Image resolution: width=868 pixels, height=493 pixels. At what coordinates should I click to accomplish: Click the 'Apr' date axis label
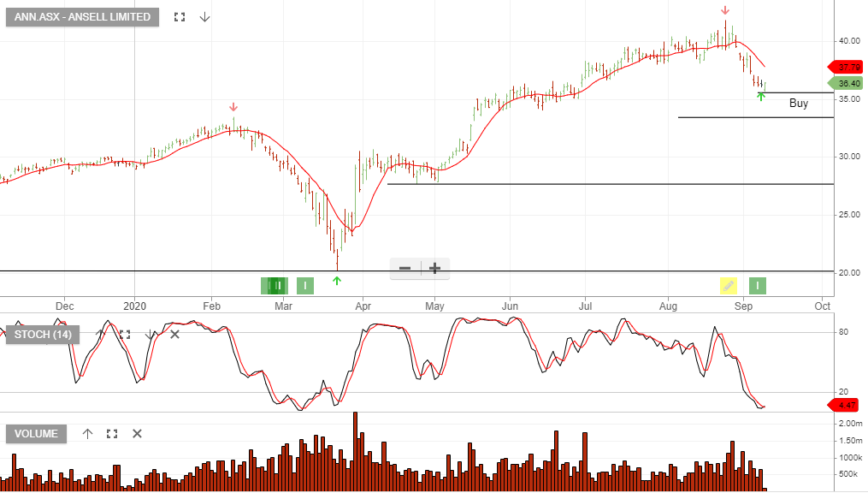(x=363, y=306)
